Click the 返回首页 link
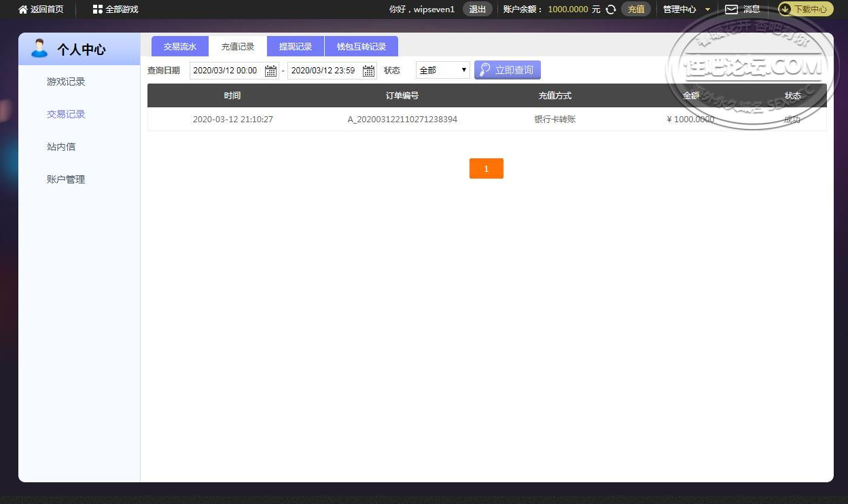This screenshot has height=504, width=848. pyautogui.click(x=47, y=10)
